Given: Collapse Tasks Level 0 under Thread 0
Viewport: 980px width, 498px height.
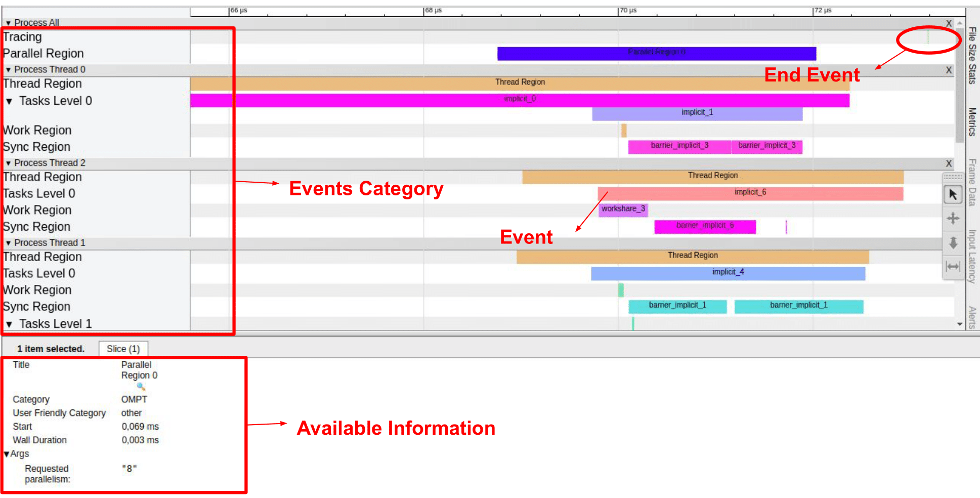Looking at the screenshot, I should 9,101.
